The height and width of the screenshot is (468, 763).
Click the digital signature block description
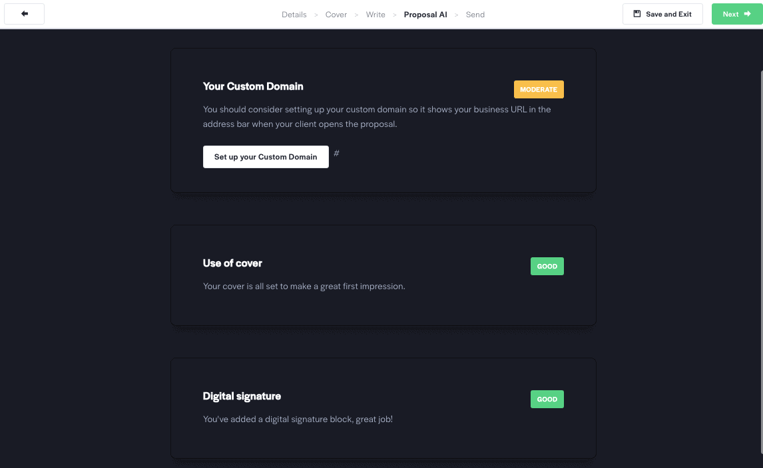pos(297,419)
